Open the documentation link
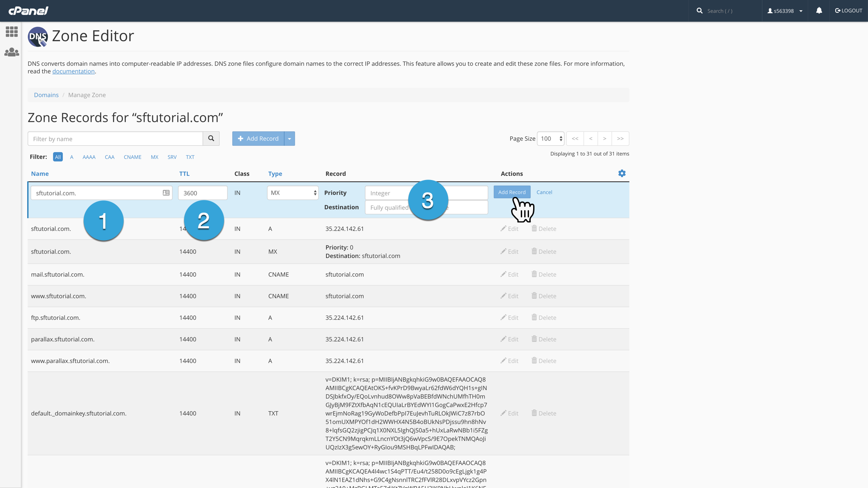 (73, 71)
